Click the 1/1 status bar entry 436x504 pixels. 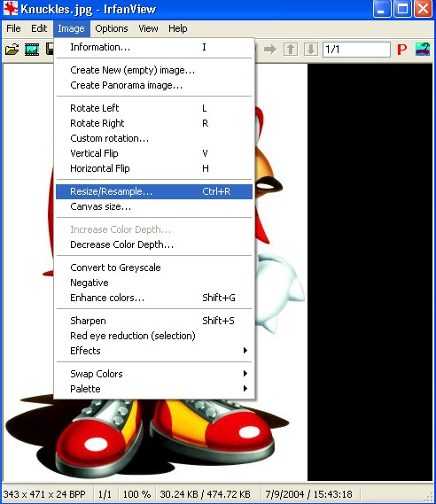105,494
